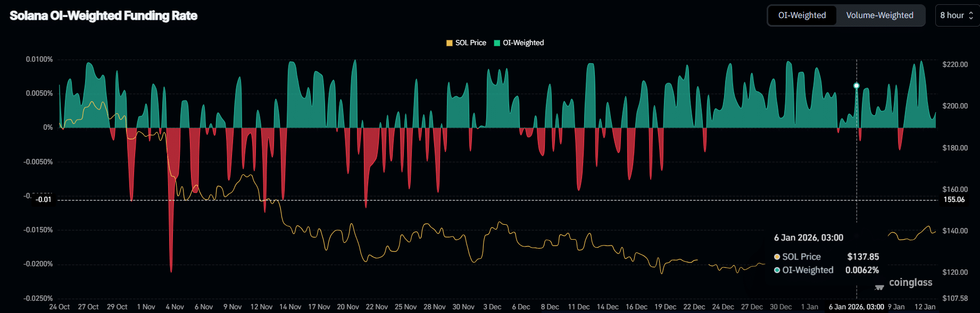Image resolution: width=980 pixels, height=313 pixels.
Task: Click the green OI-Weighted legend square
Action: [497, 43]
